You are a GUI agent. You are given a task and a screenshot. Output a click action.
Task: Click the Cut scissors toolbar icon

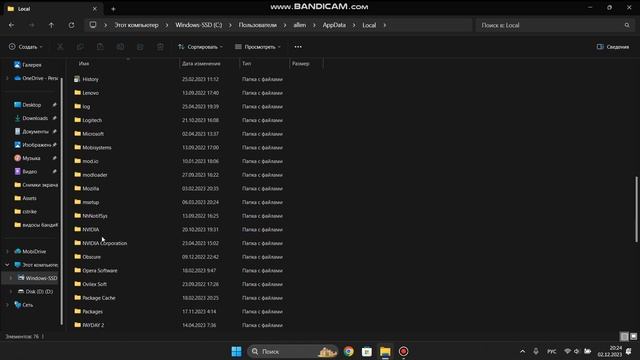(60, 47)
